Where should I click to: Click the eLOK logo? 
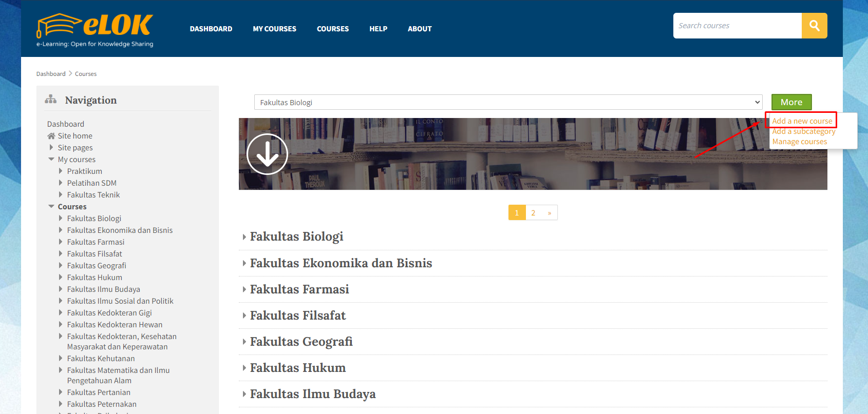point(95,30)
